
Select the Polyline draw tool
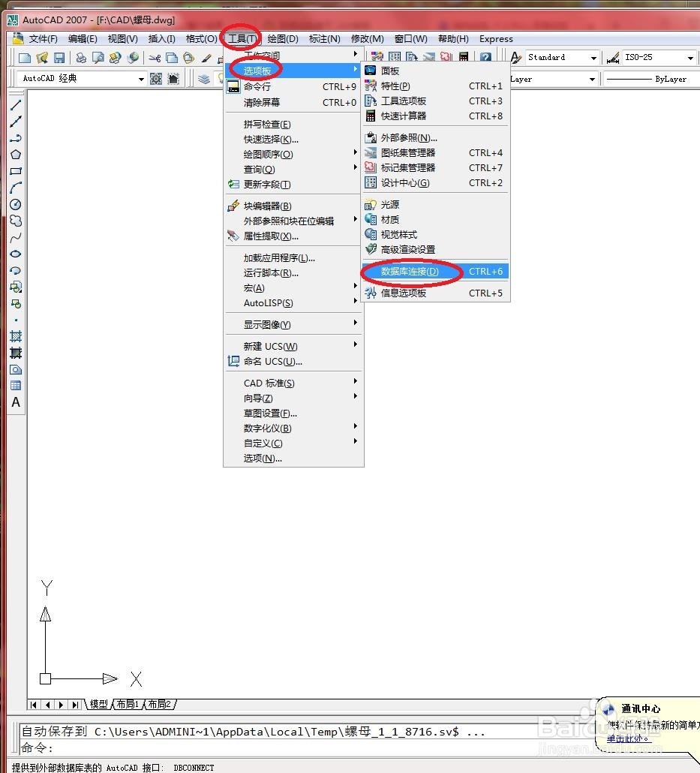click(x=16, y=138)
